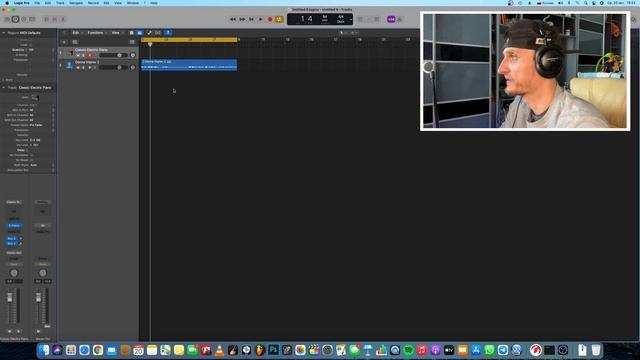
Task: Open the Smart Controls pane
Action: tap(46, 19)
